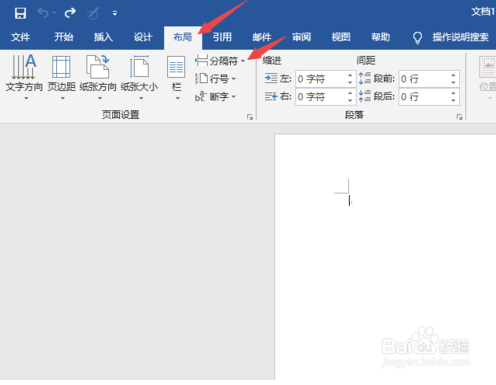
Task: Click the lightbulb Tell Me icon
Action: [417, 38]
